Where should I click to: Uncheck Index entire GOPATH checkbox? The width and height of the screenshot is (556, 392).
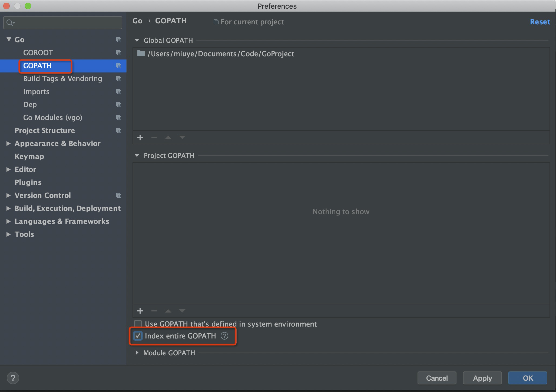138,336
